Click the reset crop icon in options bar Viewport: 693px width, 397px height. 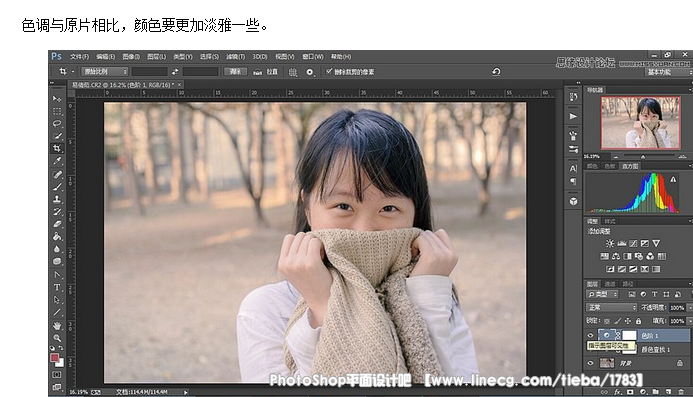496,72
